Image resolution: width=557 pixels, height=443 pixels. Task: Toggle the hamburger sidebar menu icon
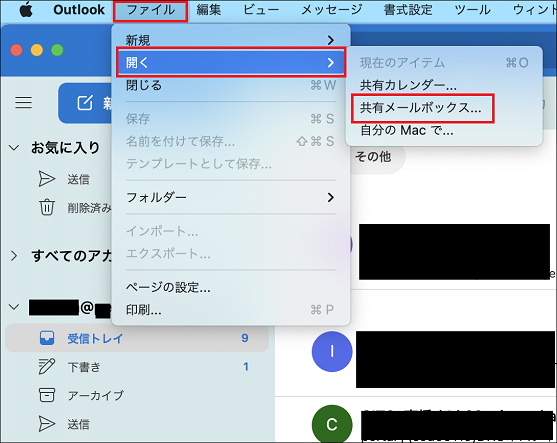coord(23,103)
